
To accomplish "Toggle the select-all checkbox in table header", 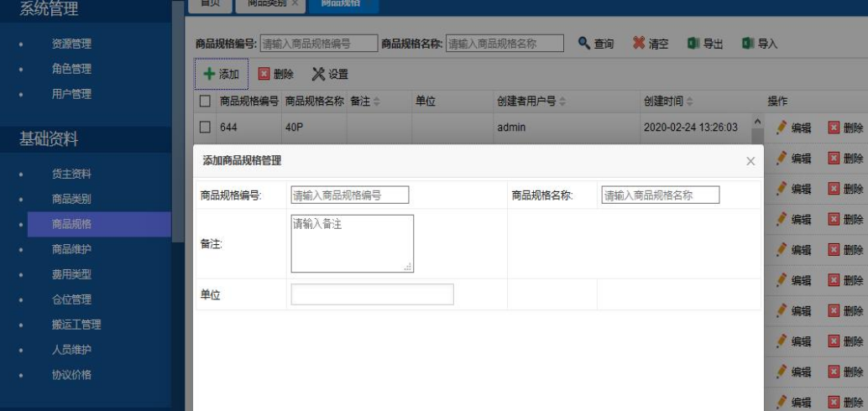I will tap(205, 101).
